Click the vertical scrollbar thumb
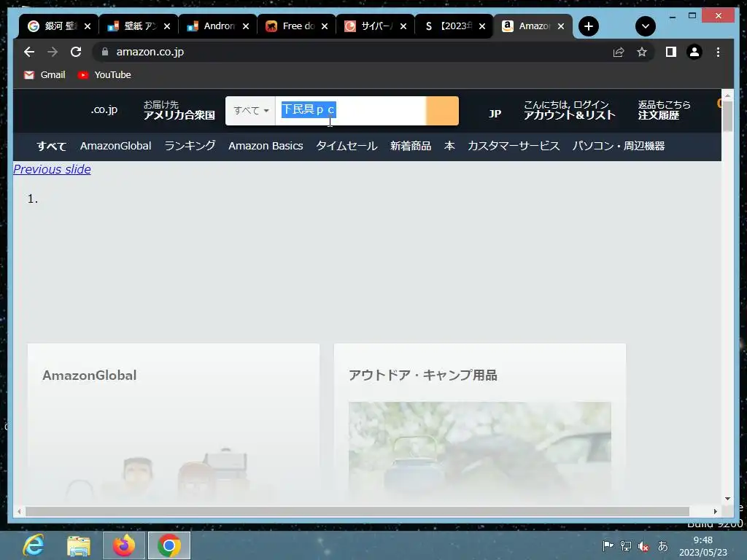Viewport: 747px width, 560px height. 727,117
